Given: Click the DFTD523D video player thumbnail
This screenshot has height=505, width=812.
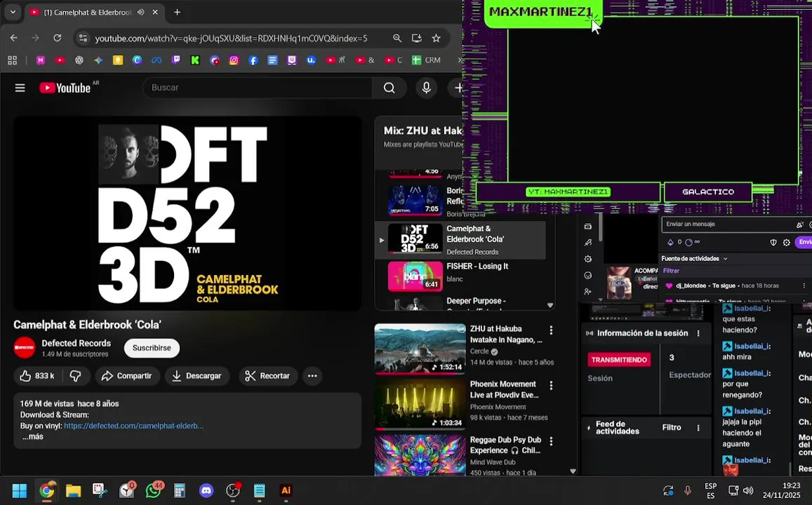Looking at the screenshot, I should 187,214.
